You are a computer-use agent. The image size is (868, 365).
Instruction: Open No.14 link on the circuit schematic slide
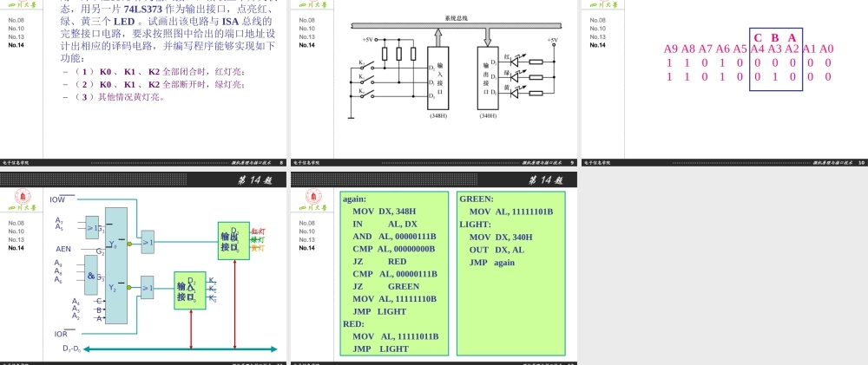click(307, 45)
